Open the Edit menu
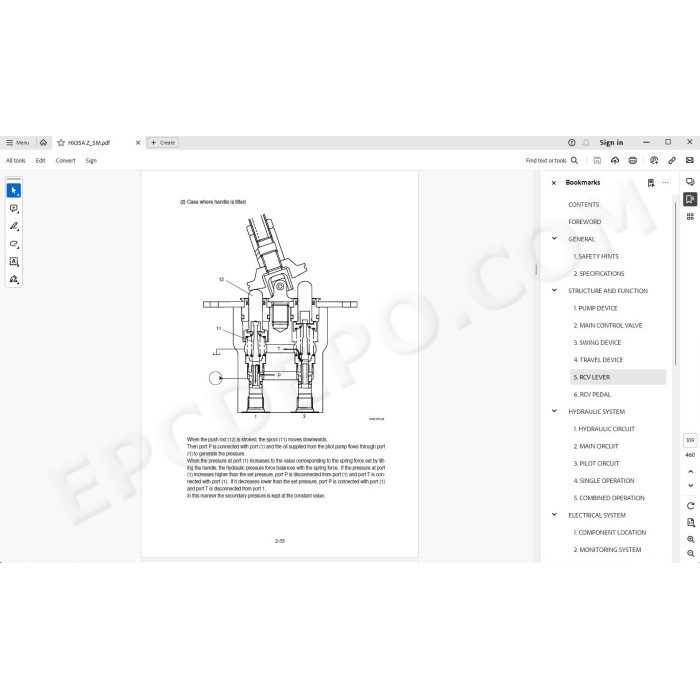The image size is (700, 700). click(40, 160)
